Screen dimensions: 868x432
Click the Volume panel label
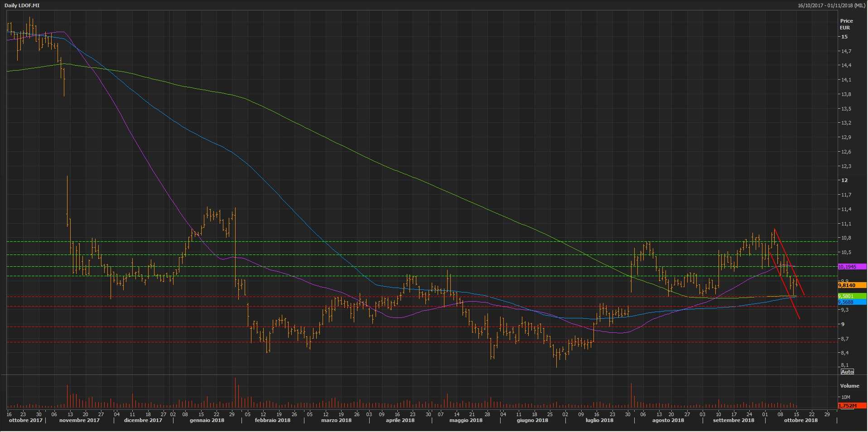[x=849, y=386]
